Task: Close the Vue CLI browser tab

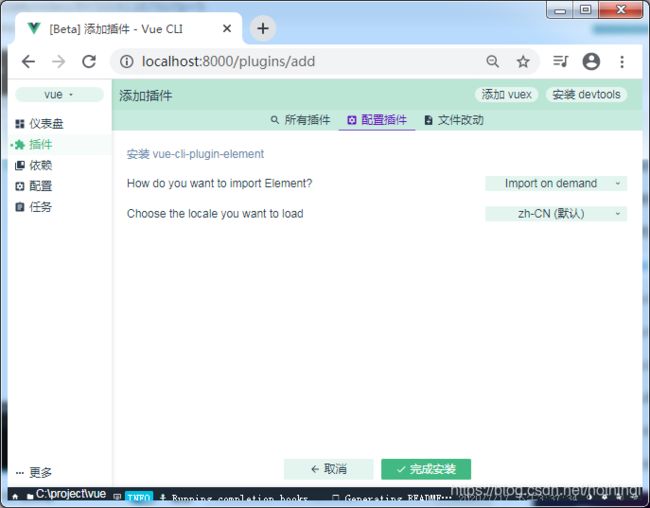Action: (x=227, y=28)
